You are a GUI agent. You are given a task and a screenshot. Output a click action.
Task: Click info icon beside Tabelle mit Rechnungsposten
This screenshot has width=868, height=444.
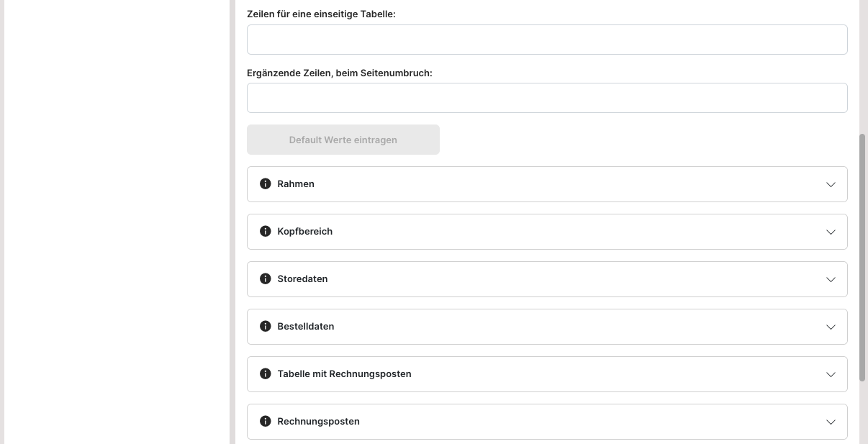point(265,374)
